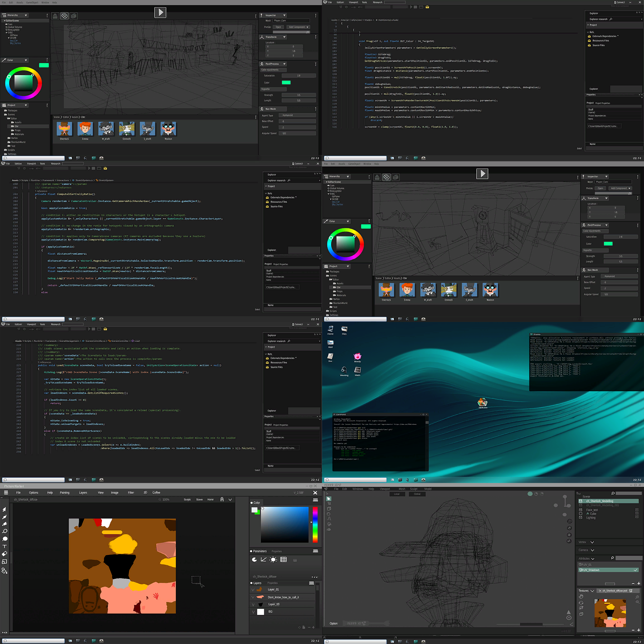Screen dimensions: 644x644
Task: Expand the Camera dropdown in Mixer 3D
Action: pyautogui.click(x=592, y=550)
